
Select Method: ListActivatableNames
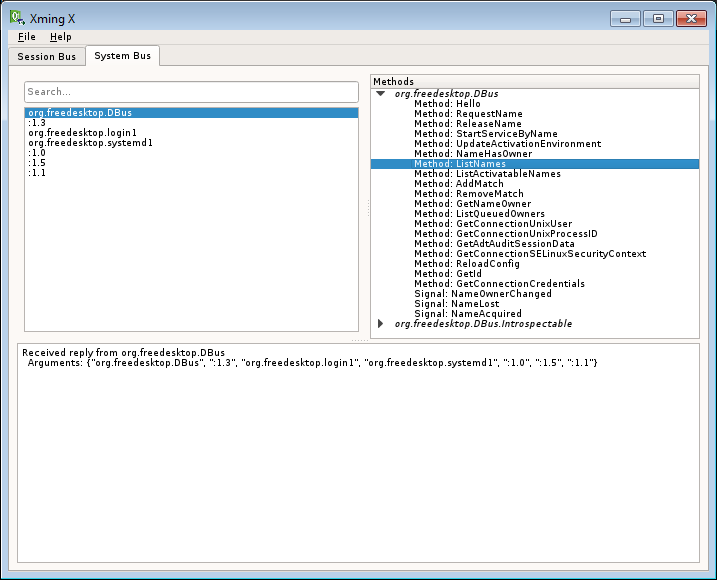pyautogui.click(x=487, y=174)
